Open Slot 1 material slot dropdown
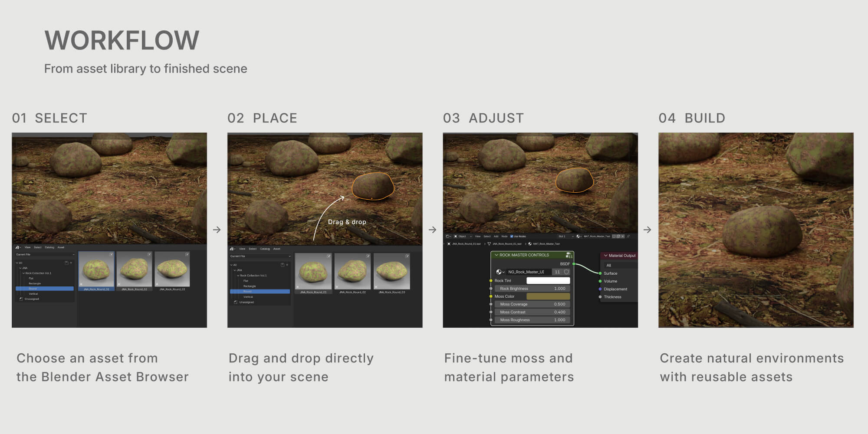Viewport: 868px width, 434px height. click(566, 237)
